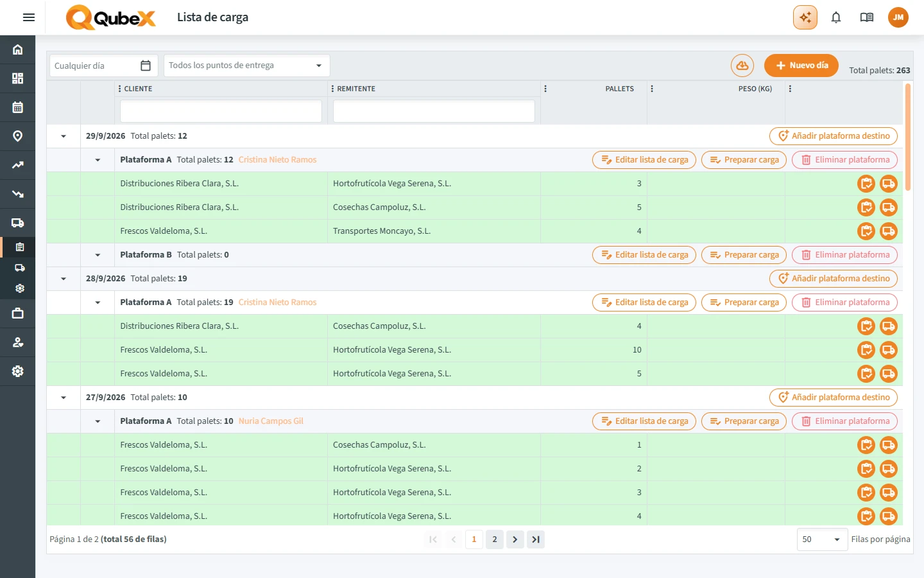Image resolution: width=924 pixels, height=578 pixels.
Task: Open the settings gear at sidebar bottom
Action: (17, 371)
